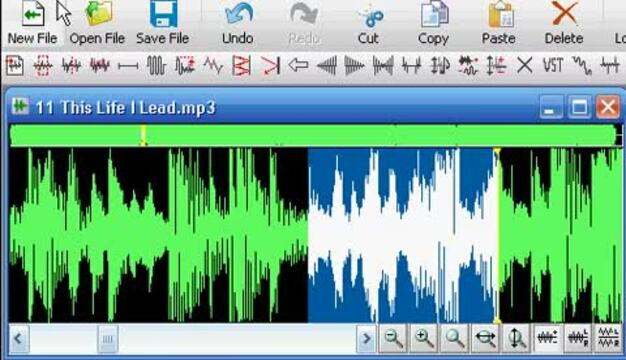Image resolution: width=626 pixels, height=360 pixels.
Task: Open the VST effects tool
Action: (x=553, y=65)
